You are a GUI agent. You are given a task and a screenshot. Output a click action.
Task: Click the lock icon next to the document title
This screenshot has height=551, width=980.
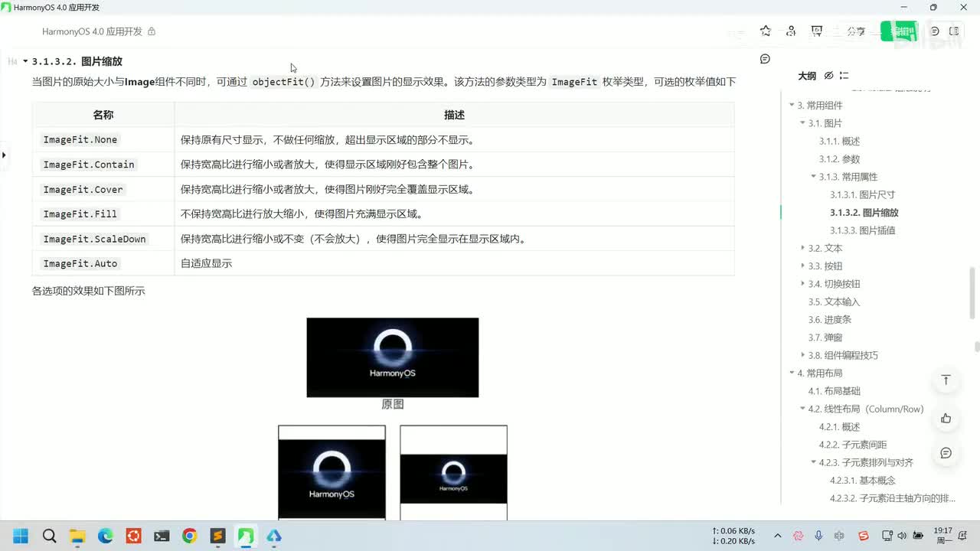(x=152, y=31)
